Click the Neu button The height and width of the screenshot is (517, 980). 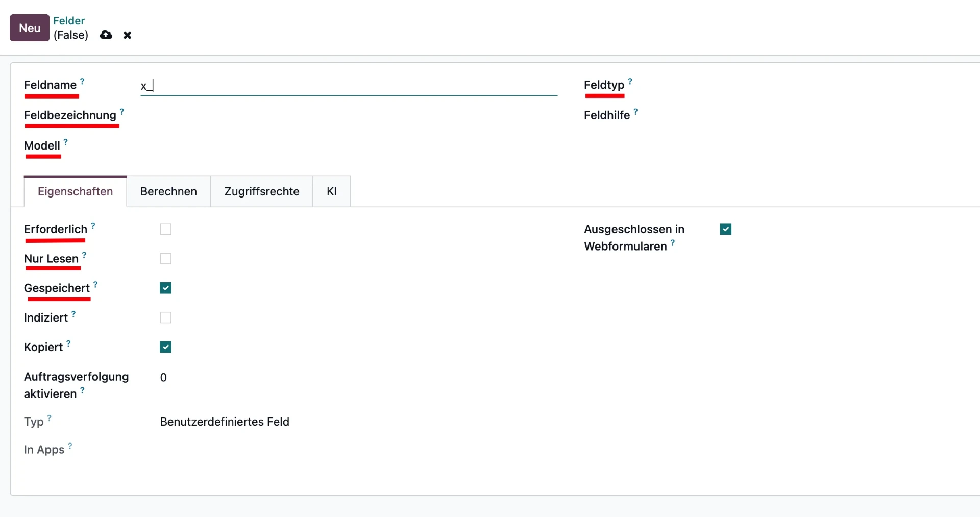(x=29, y=28)
